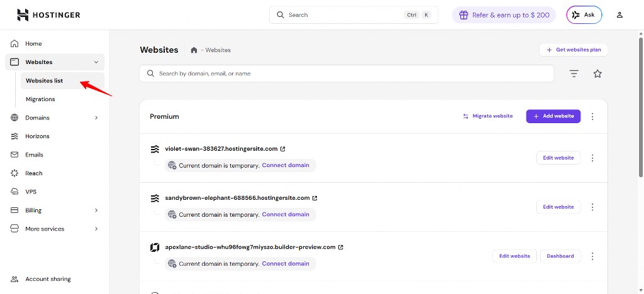This screenshot has height=294, width=644.
Task: Open the filter icon next to search
Action: coord(574,73)
